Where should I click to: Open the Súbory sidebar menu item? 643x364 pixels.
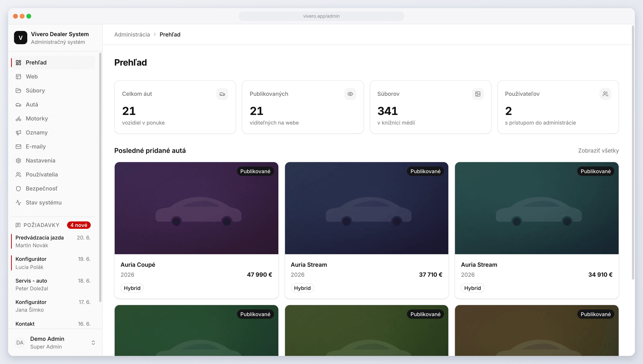pos(53,90)
